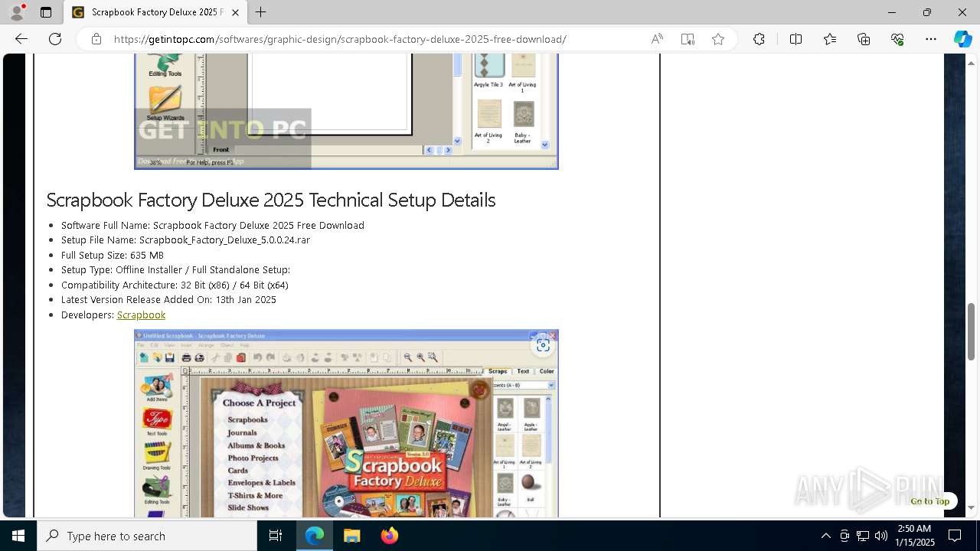The height and width of the screenshot is (551, 980).
Task: Click the volume speaker tray icon
Action: tap(881, 536)
